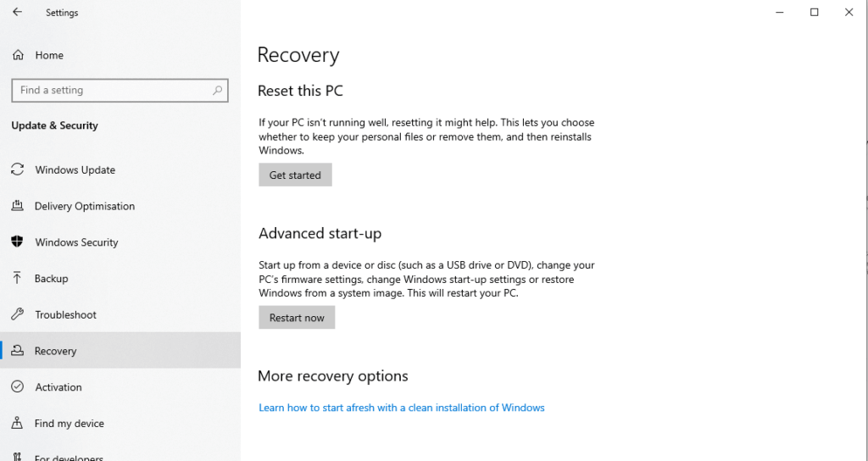Click Get started under Reset this PC
868x461 pixels.
[x=295, y=175]
